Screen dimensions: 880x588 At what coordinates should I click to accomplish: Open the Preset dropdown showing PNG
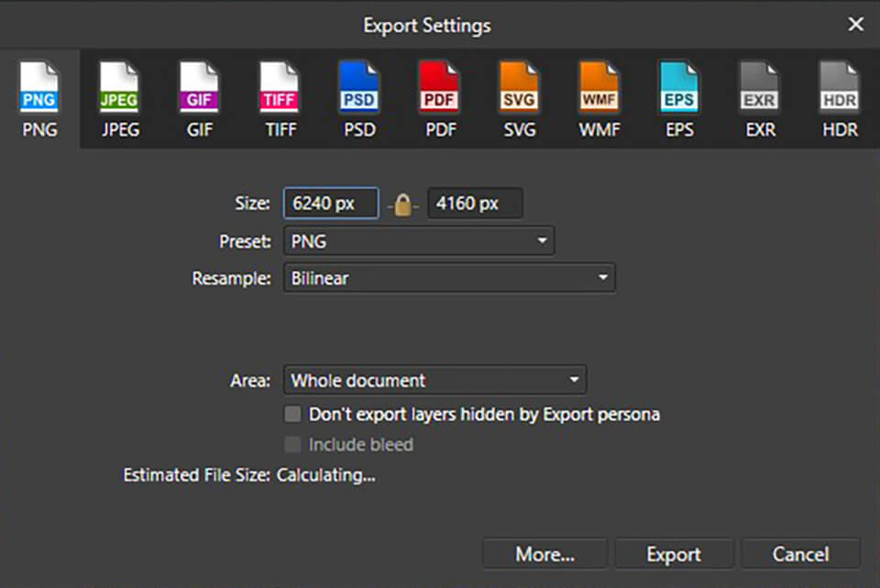[419, 242]
